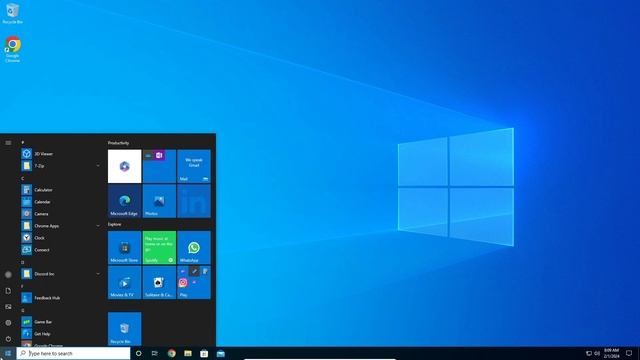Image resolution: width=640 pixels, height=360 pixels.
Task: Click the Productivity group header
Action: tap(118, 143)
